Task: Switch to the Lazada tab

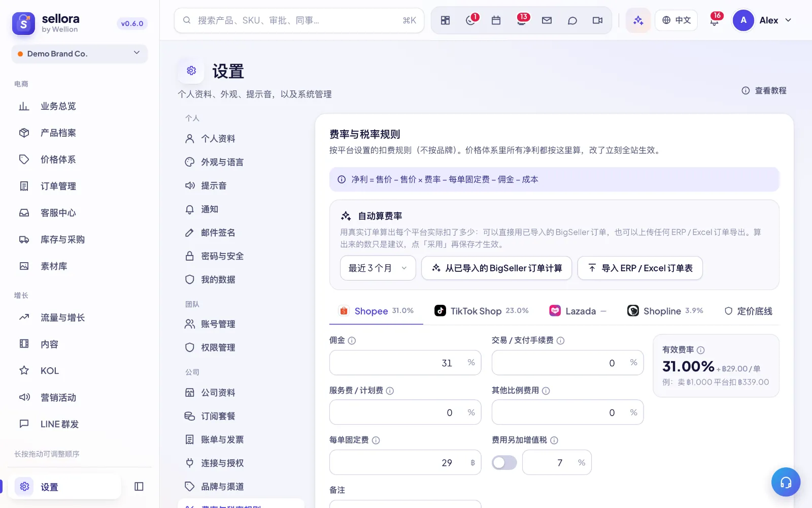Action: (578, 311)
